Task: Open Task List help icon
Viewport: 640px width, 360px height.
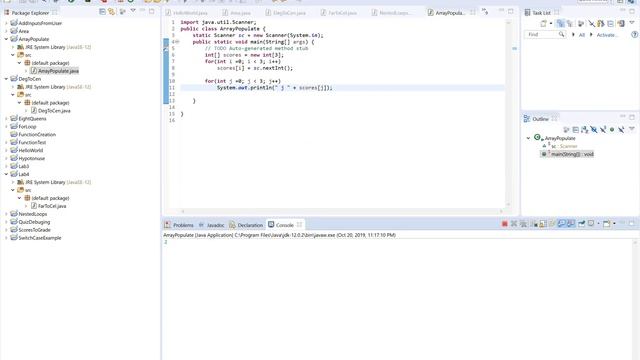Action: pyautogui.click(x=634, y=35)
